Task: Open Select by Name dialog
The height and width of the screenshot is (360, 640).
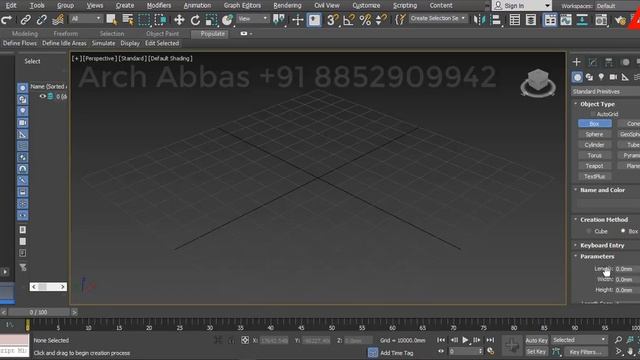Action: coord(128,20)
